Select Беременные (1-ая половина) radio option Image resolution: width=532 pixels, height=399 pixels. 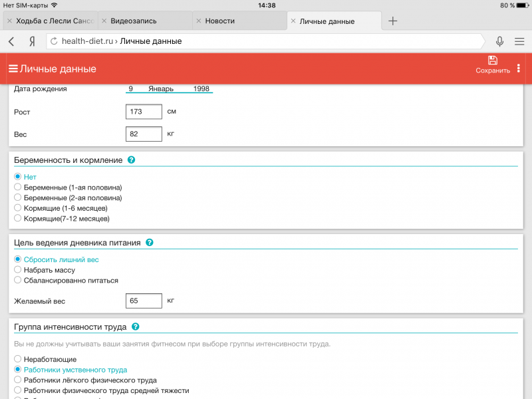click(18, 188)
